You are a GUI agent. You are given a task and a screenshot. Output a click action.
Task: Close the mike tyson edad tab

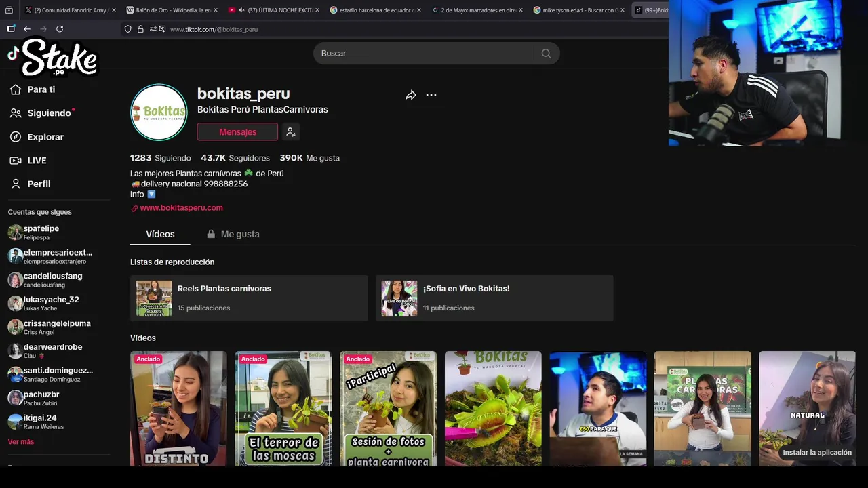tap(623, 10)
